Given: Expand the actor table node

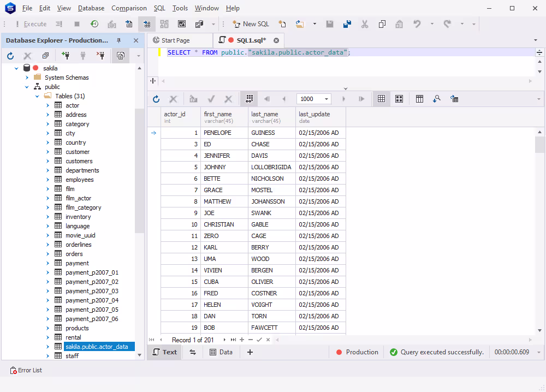Looking at the screenshot, I should (x=48, y=105).
